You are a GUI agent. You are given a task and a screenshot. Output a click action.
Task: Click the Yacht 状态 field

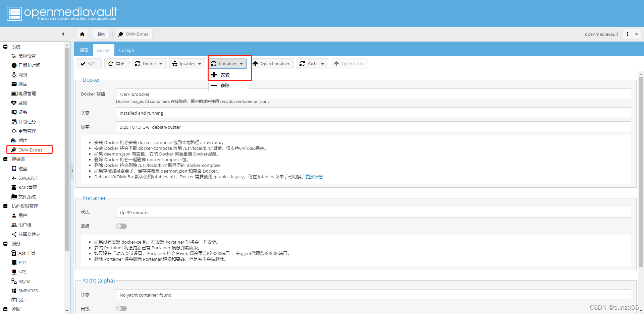pos(373,295)
